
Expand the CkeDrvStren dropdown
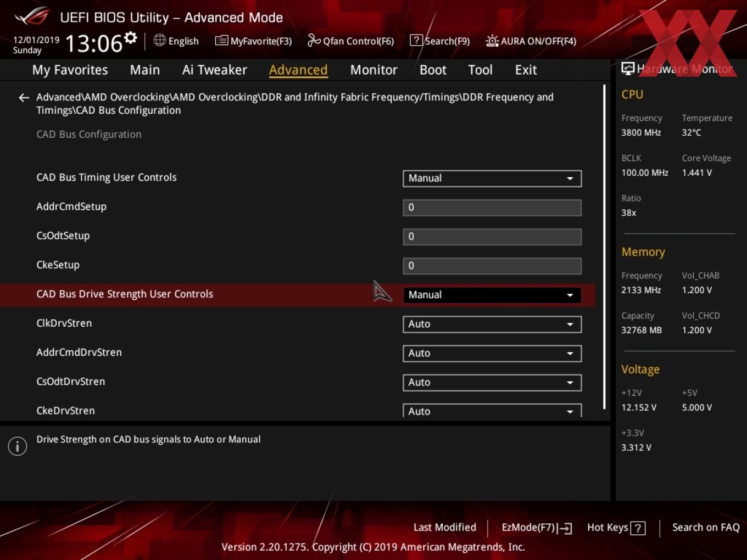click(492, 411)
